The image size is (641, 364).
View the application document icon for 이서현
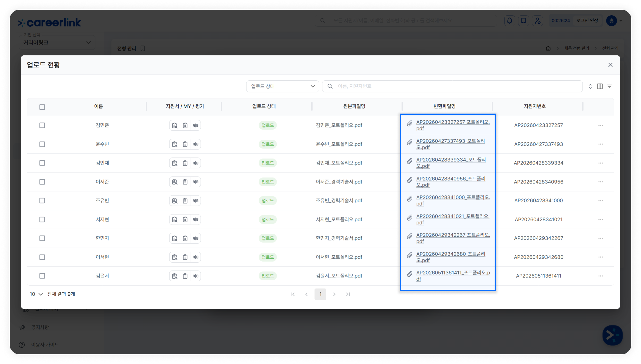point(175,257)
